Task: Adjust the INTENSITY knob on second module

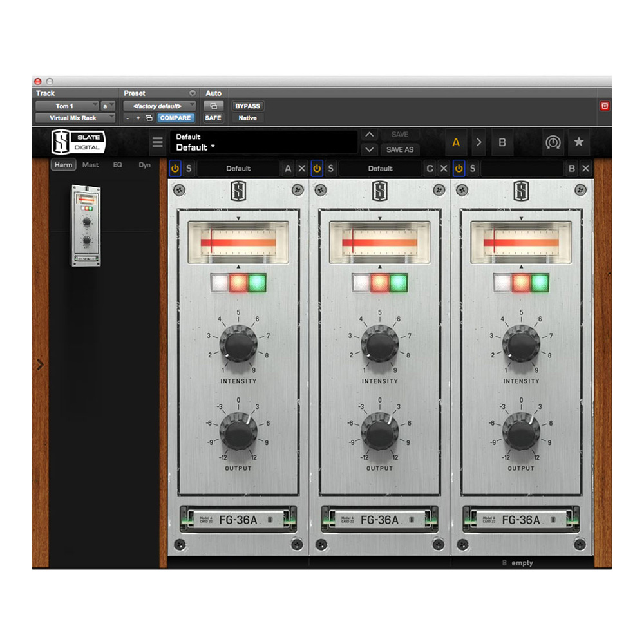Action: (x=380, y=343)
